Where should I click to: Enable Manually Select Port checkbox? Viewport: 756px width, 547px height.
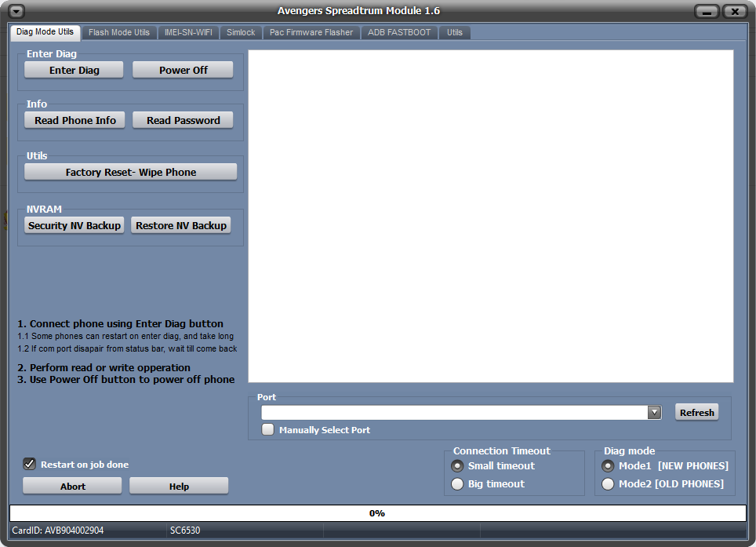click(267, 429)
